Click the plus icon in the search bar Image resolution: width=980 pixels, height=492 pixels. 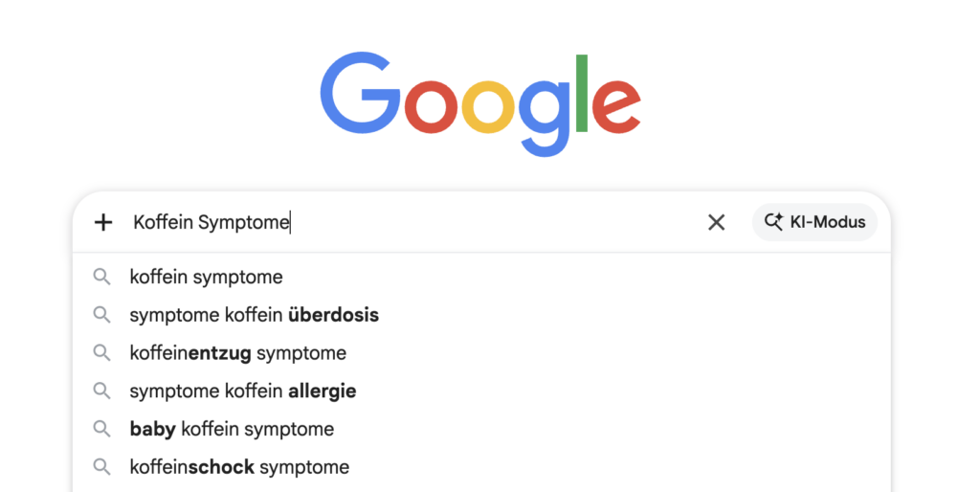pyautogui.click(x=103, y=223)
